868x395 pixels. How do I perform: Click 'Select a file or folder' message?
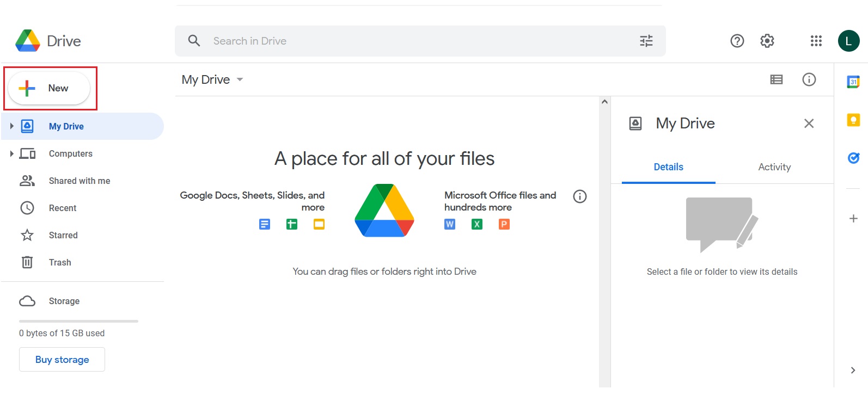click(x=722, y=271)
